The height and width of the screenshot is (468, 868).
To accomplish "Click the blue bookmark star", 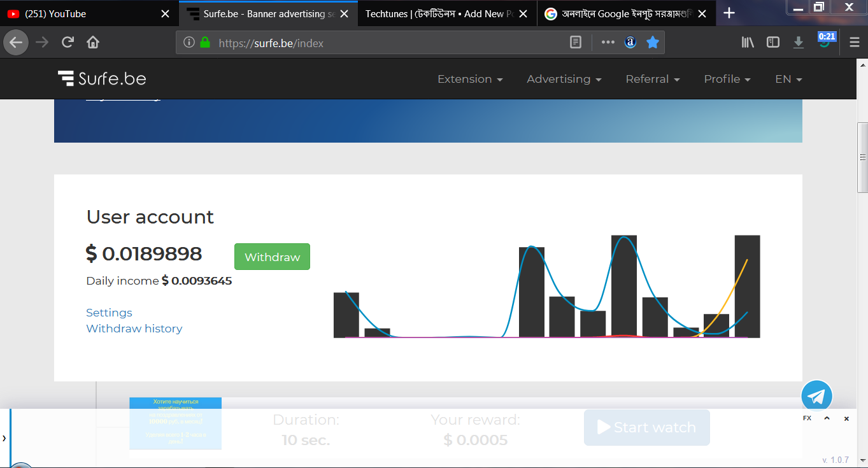I will point(652,43).
